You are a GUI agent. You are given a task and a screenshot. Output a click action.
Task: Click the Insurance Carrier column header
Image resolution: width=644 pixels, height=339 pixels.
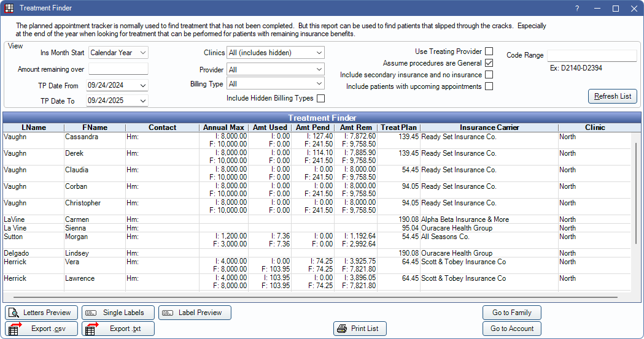pyautogui.click(x=489, y=128)
